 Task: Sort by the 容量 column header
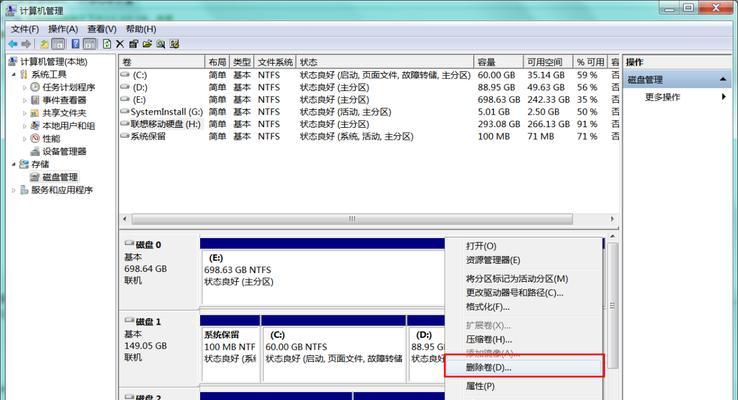(x=498, y=62)
